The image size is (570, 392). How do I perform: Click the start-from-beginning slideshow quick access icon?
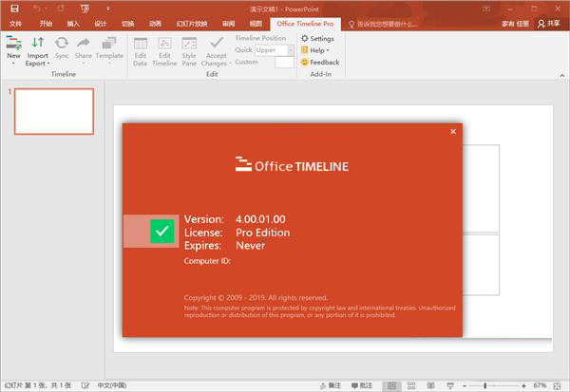point(85,9)
